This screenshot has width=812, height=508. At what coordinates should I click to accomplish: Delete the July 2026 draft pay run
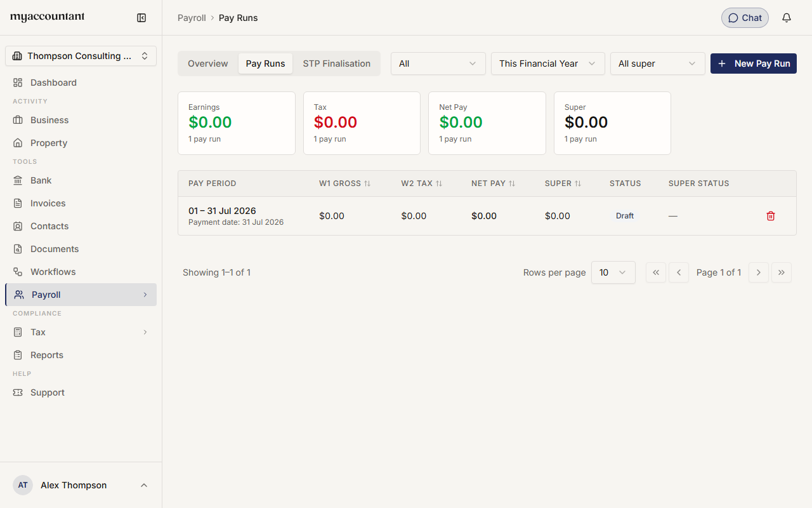pos(771,216)
